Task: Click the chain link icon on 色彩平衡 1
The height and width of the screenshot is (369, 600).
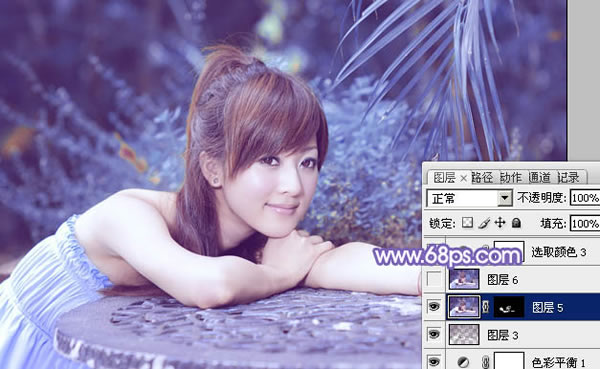Action: [485, 362]
